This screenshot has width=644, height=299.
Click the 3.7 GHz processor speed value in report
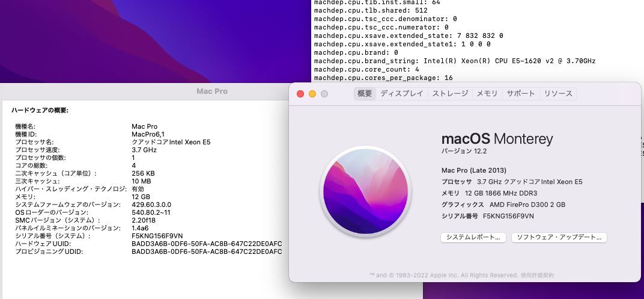pos(144,150)
